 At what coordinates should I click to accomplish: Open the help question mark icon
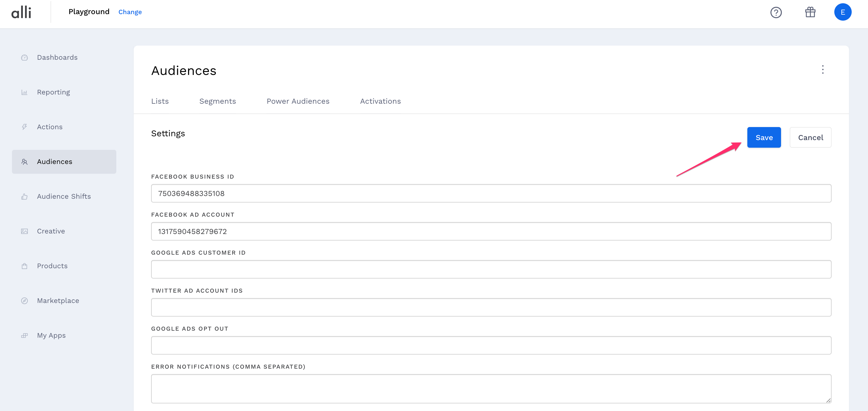click(x=776, y=12)
